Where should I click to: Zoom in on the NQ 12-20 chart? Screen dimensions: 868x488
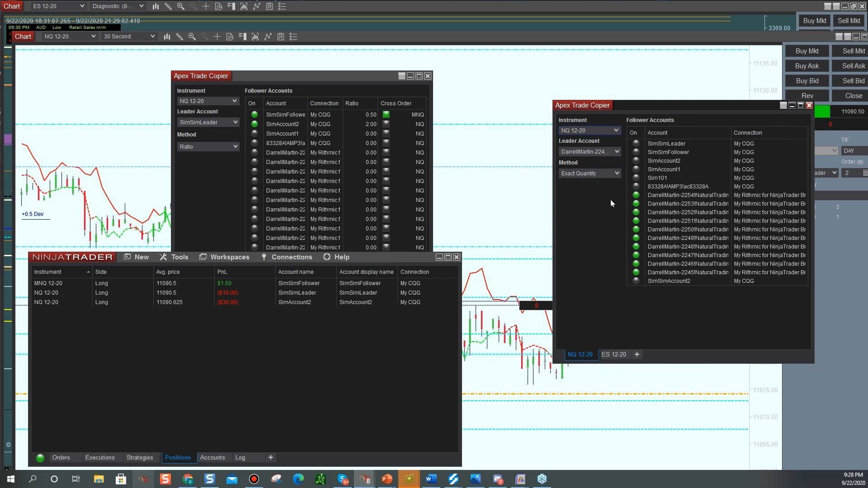[192, 37]
